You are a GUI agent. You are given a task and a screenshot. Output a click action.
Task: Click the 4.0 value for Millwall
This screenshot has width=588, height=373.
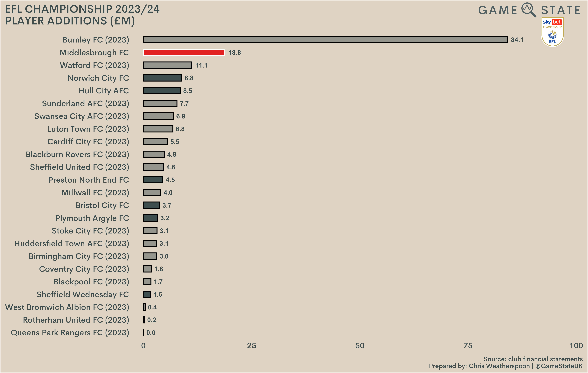(168, 193)
